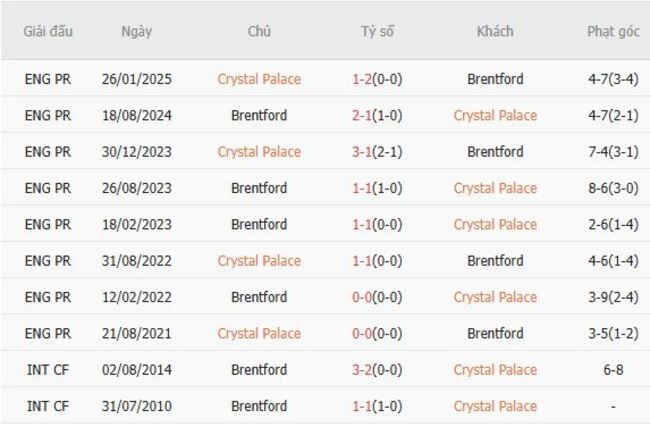The height and width of the screenshot is (427, 650).
Task: Open Crystal Palace in the 18/02/2023 row
Action: point(495,224)
